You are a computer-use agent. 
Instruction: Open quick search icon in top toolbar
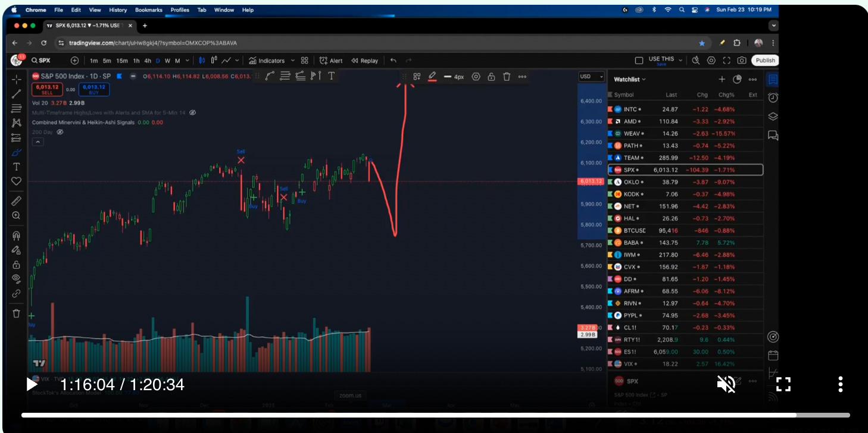point(696,61)
